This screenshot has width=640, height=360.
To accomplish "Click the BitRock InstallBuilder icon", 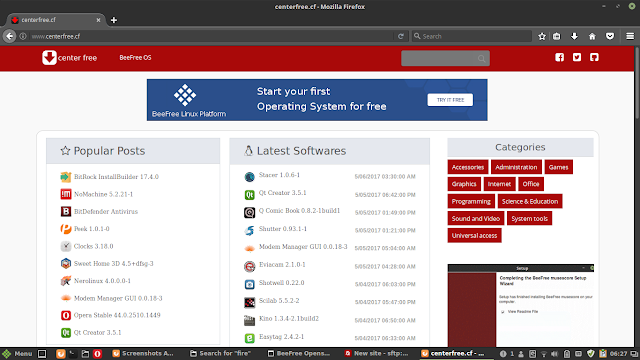I will point(66,177).
